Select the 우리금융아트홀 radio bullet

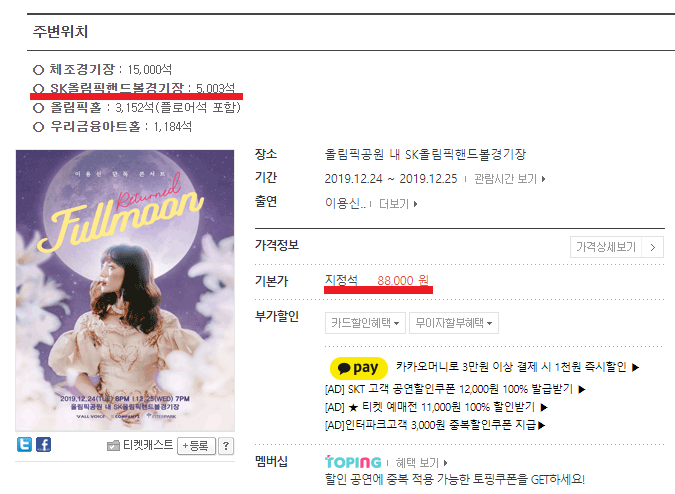[38, 127]
